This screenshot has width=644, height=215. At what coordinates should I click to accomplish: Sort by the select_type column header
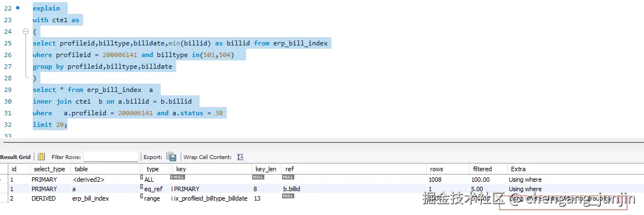[49, 169]
